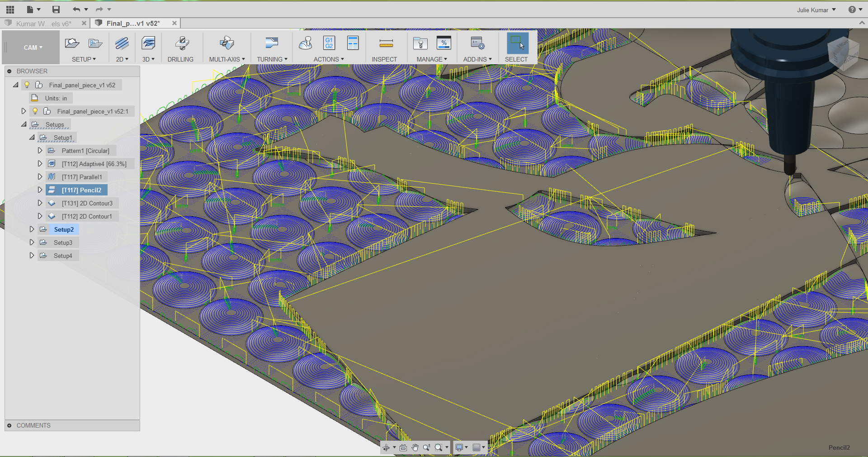Open the Orbit type dropdown arrow
Viewport: 868px width, 457px height.
click(x=394, y=447)
